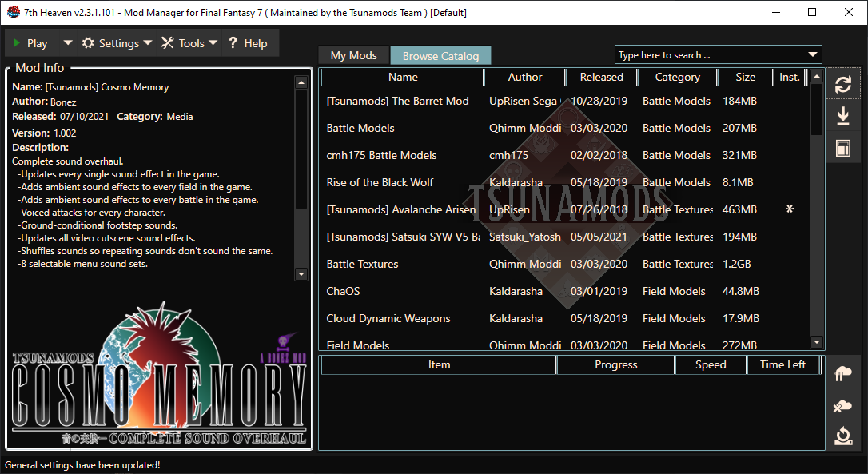Image resolution: width=868 pixels, height=474 pixels.
Task: Click the 02/02/2018 release date cell
Action: [599, 155]
